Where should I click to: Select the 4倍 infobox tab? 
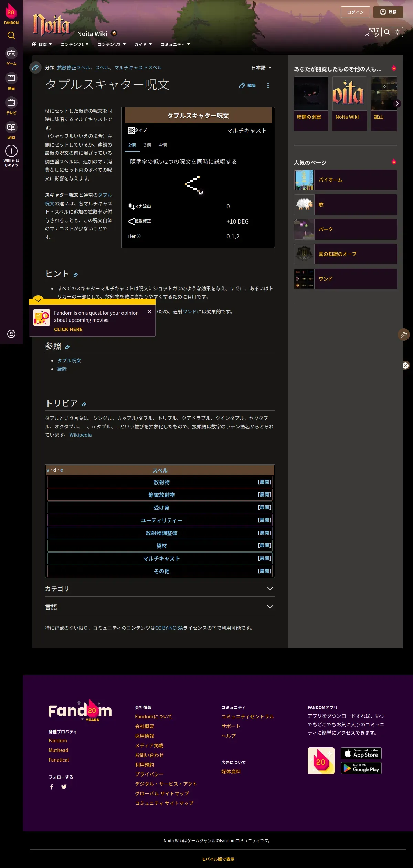163,145
